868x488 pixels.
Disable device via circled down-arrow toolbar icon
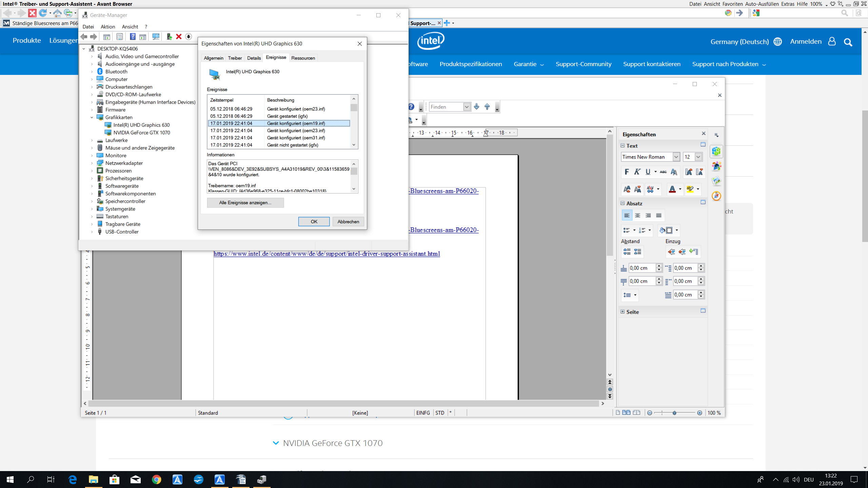[189, 37]
